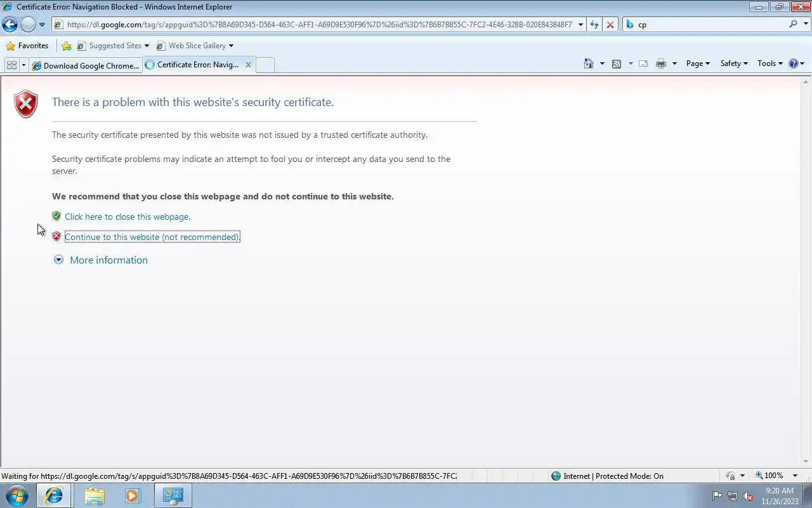Viewport: 812px width, 508px height.
Task: Switch to Download Google Chrome tab
Action: point(86,65)
